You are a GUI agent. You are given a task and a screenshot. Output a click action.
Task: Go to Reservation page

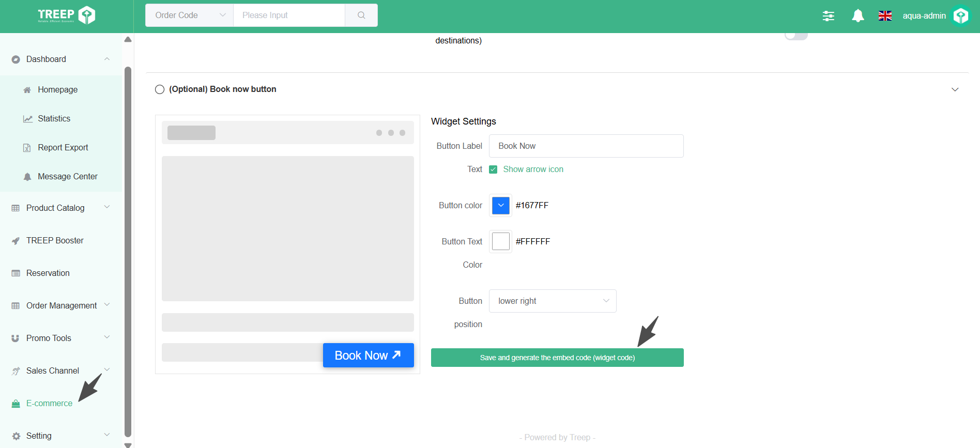[x=61, y=273]
